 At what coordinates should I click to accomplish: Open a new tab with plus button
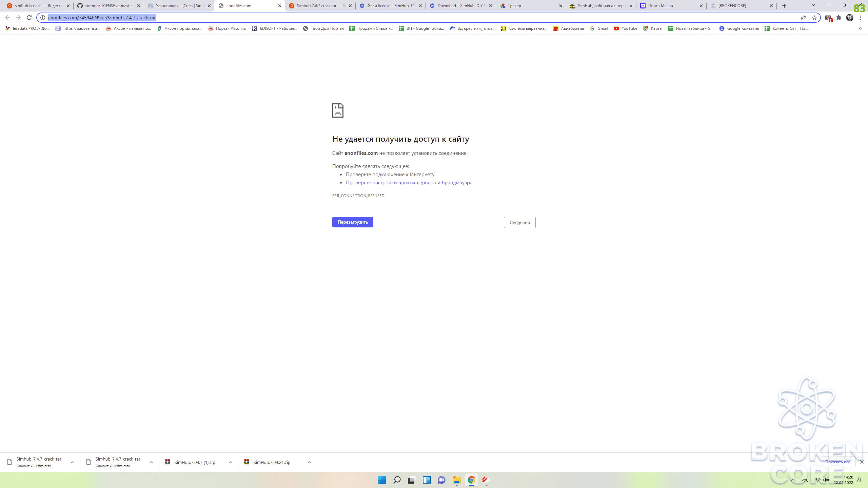[x=784, y=6]
